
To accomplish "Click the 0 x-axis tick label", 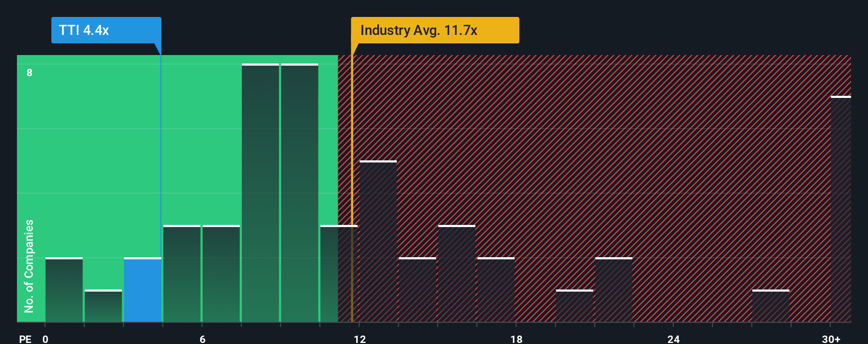I will pyautogui.click(x=46, y=339).
